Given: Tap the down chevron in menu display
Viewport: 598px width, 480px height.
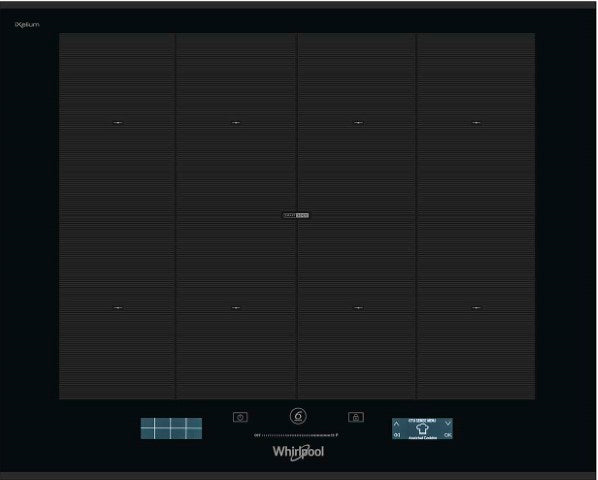Looking at the screenshot, I should pos(448,423).
